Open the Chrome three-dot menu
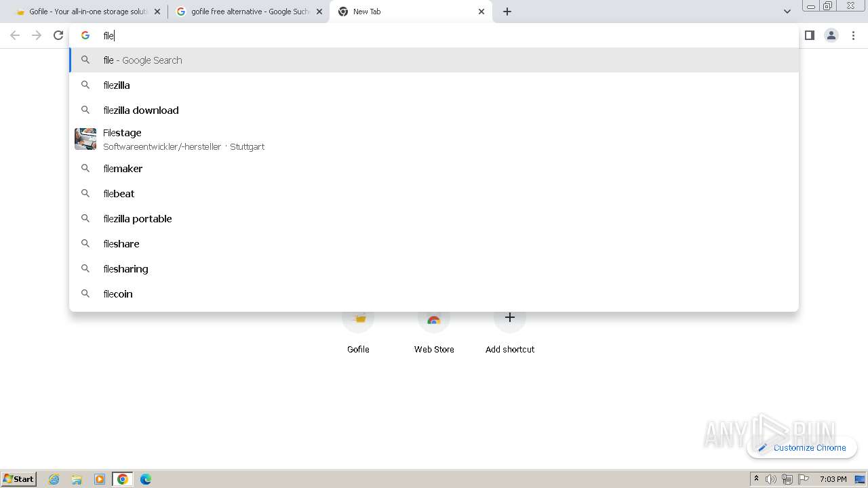The width and height of the screenshot is (868, 488). [853, 35]
